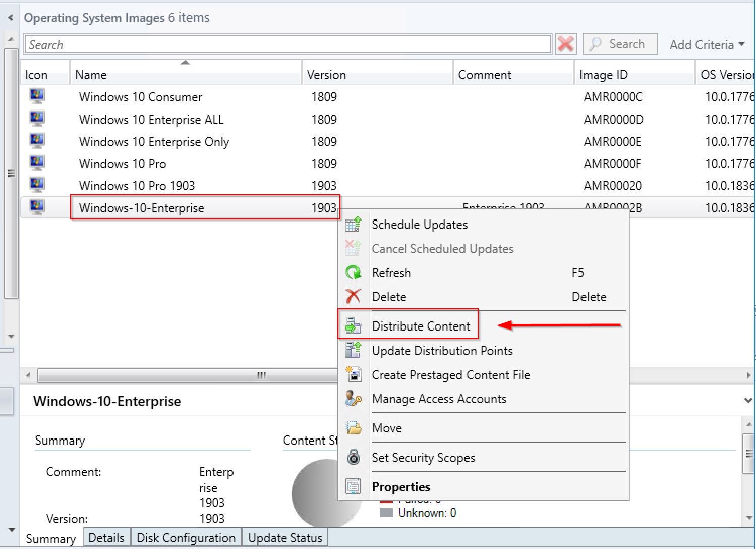Click the Distribute Content icon
Screen dimensions: 756x549
coord(353,325)
